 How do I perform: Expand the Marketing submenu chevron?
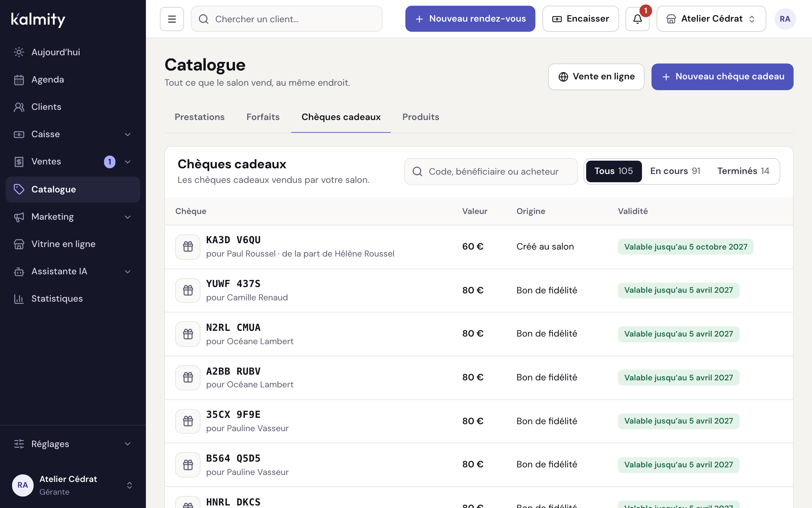tap(128, 217)
